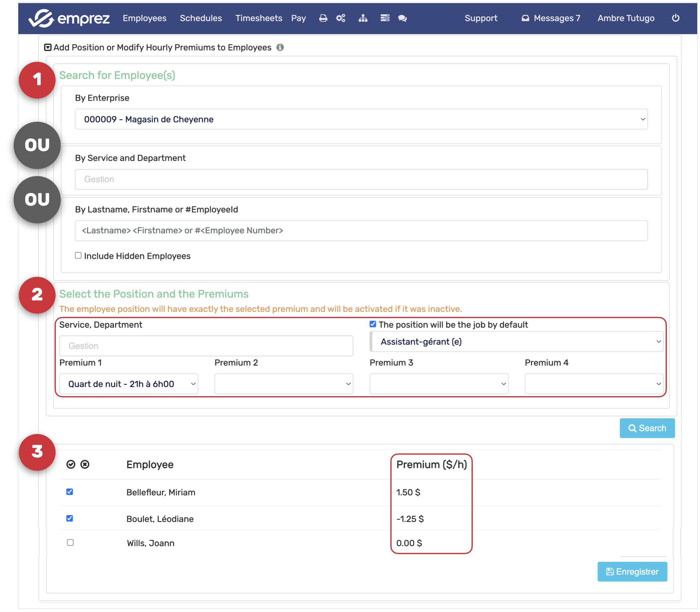Open the list rows icon in navbar
700x612 pixels.
tap(385, 18)
